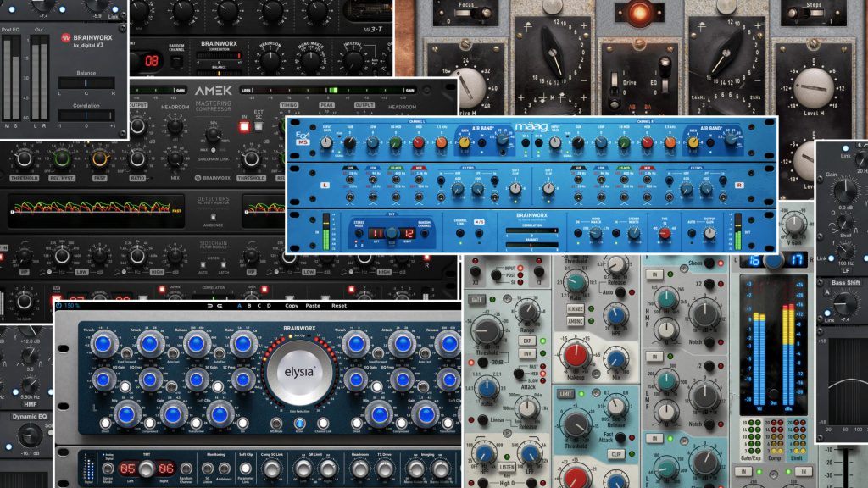Toggle the INV button on channel strip
The height and width of the screenshot is (488, 868).
(526, 353)
